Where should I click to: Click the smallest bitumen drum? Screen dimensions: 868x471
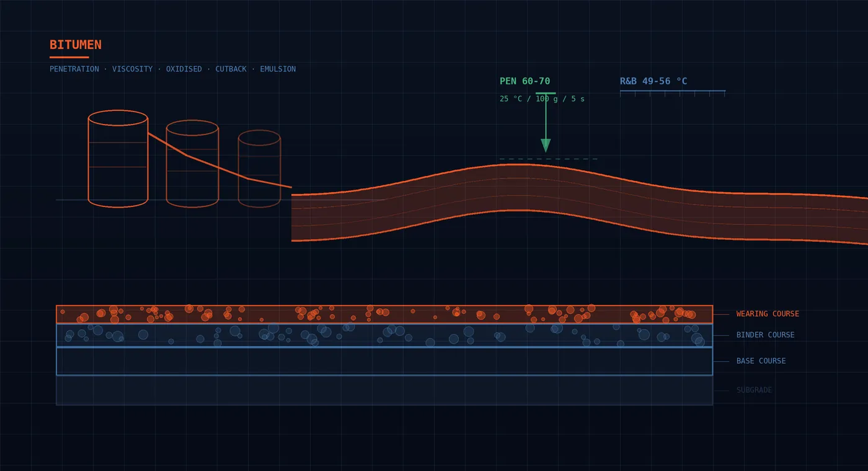[259, 169]
